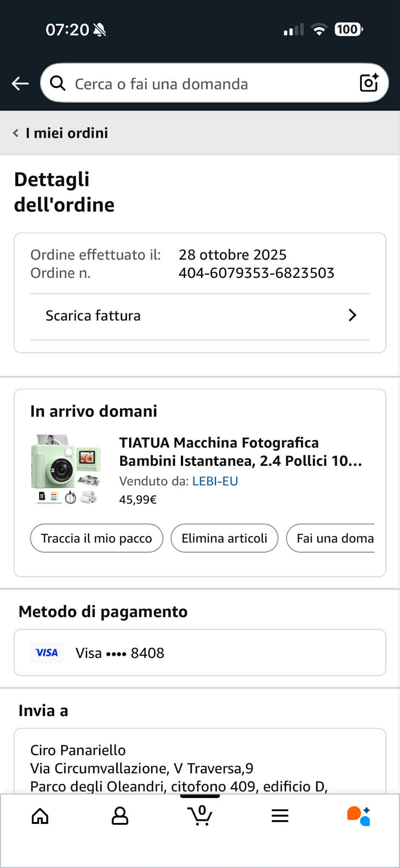Expand Scarica fattura chevron
Viewport: 400px width, 868px height.
coord(352,315)
